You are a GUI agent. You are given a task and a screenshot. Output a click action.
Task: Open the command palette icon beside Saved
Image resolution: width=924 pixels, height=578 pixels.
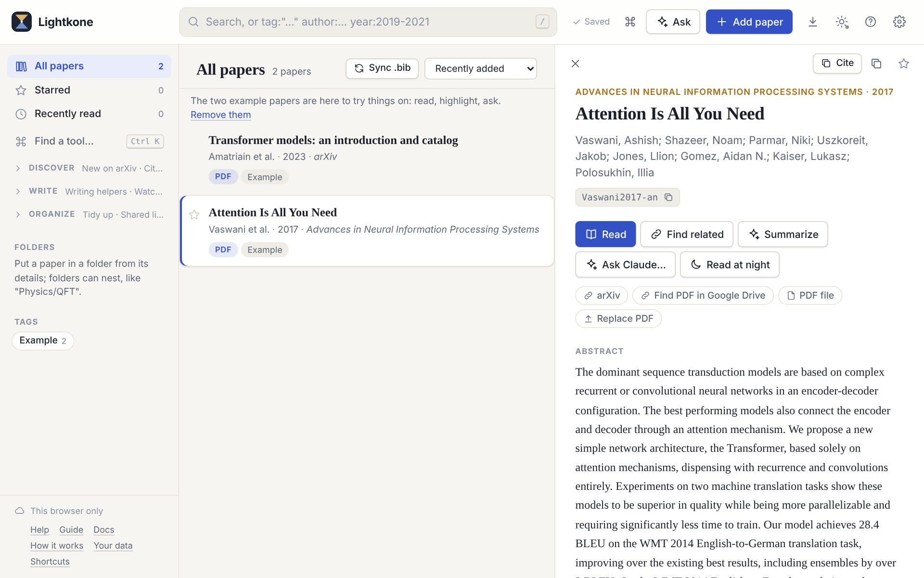(x=630, y=22)
